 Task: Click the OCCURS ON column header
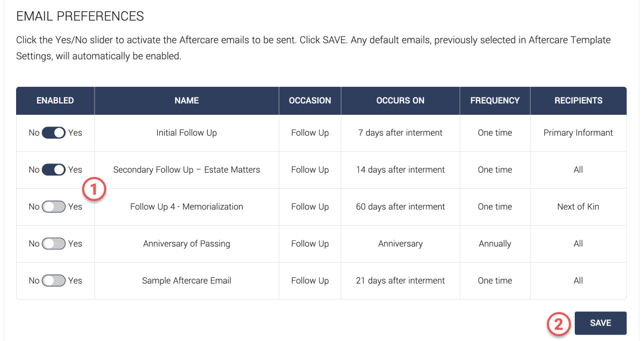[400, 100]
